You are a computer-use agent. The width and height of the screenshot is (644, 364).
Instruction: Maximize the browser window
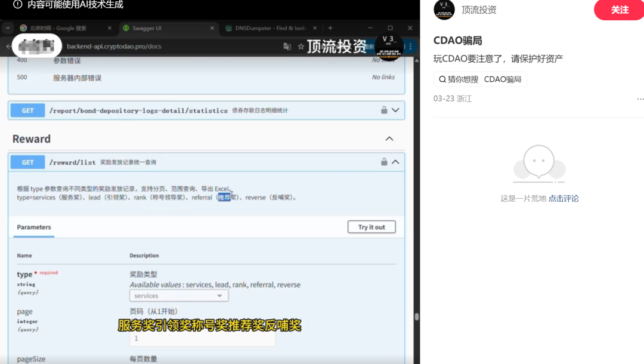390,28
